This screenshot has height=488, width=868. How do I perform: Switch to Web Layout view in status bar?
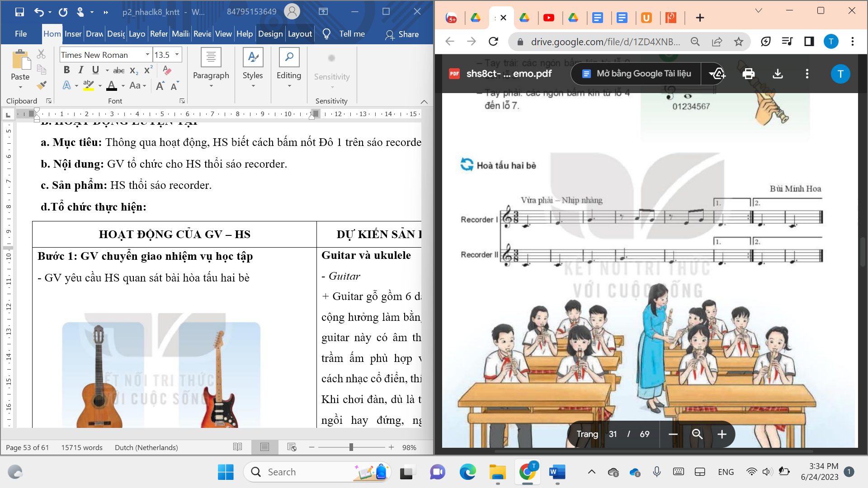click(292, 447)
